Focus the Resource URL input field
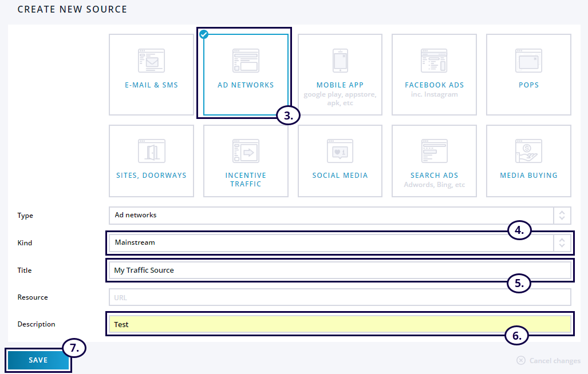The width and height of the screenshot is (588, 374). 339,297
